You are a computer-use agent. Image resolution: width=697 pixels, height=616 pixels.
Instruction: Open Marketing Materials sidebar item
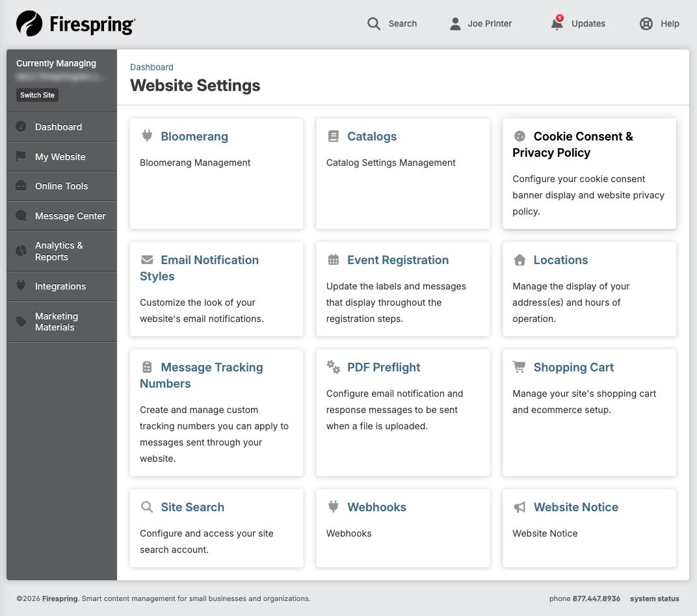click(62, 321)
